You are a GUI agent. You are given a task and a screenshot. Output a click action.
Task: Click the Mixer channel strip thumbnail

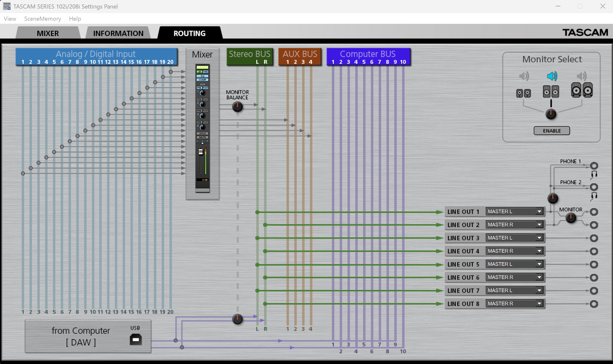click(x=202, y=128)
